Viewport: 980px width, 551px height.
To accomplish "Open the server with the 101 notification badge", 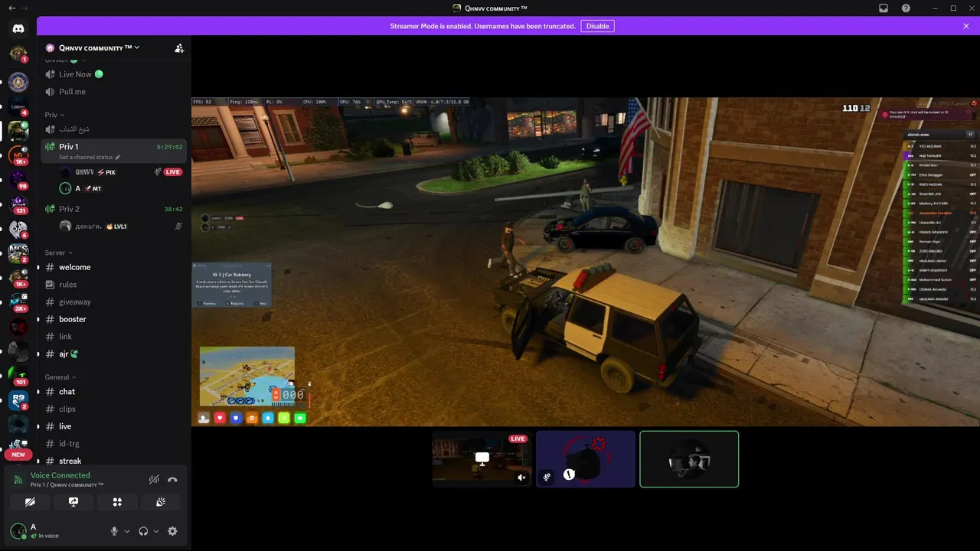I will [x=18, y=376].
